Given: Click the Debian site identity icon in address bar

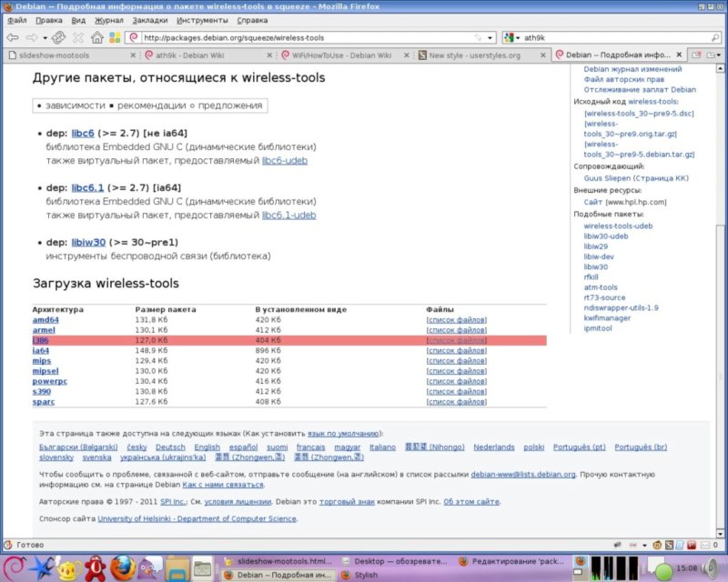Looking at the screenshot, I should tap(134, 37).
